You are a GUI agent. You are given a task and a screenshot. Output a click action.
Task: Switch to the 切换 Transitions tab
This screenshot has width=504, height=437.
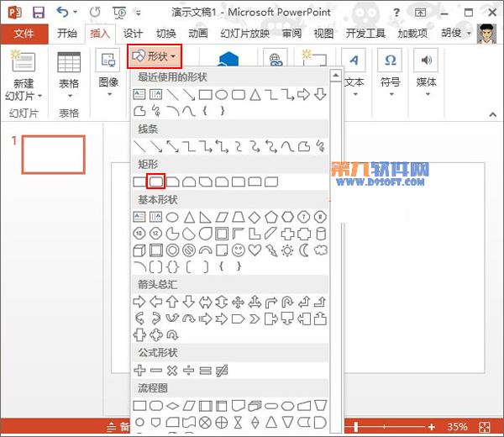click(165, 34)
